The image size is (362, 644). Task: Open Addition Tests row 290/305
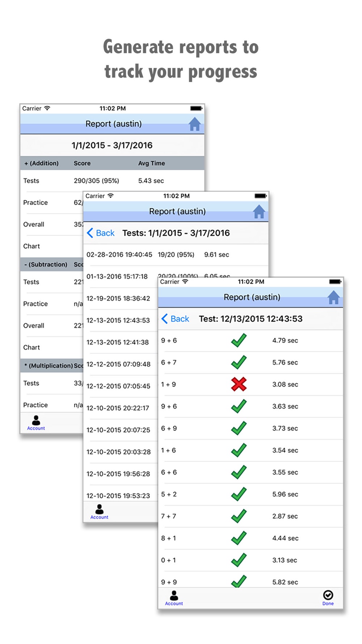[x=112, y=181]
